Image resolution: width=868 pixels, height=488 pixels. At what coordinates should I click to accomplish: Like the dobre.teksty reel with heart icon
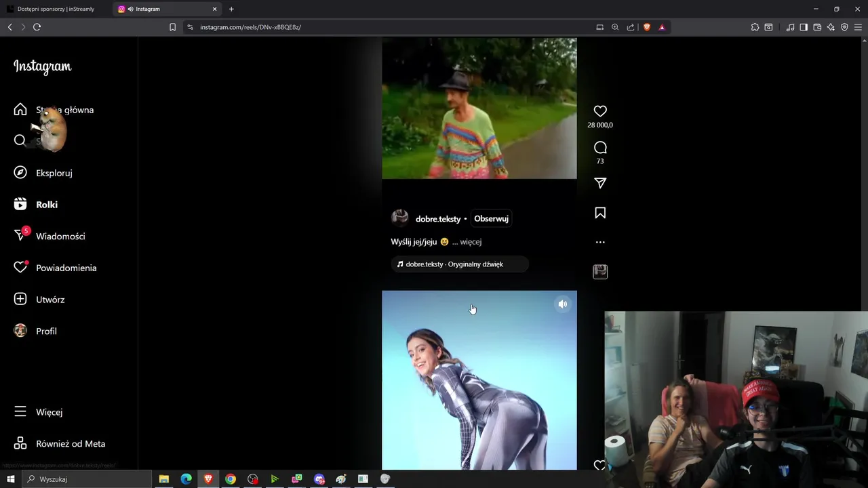click(x=600, y=111)
